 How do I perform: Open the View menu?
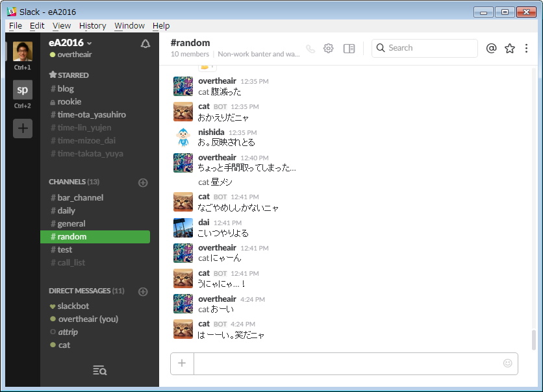[x=62, y=25]
